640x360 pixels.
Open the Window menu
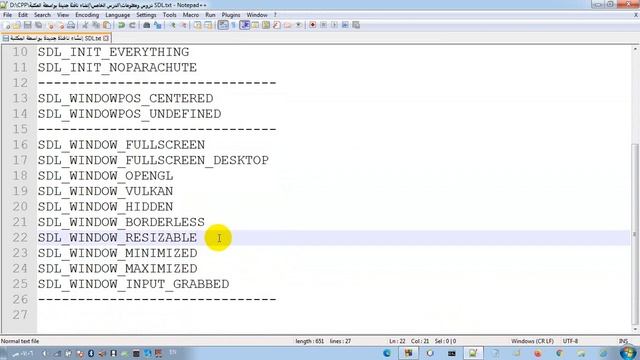pyautogui.click(x=257, y=15)
